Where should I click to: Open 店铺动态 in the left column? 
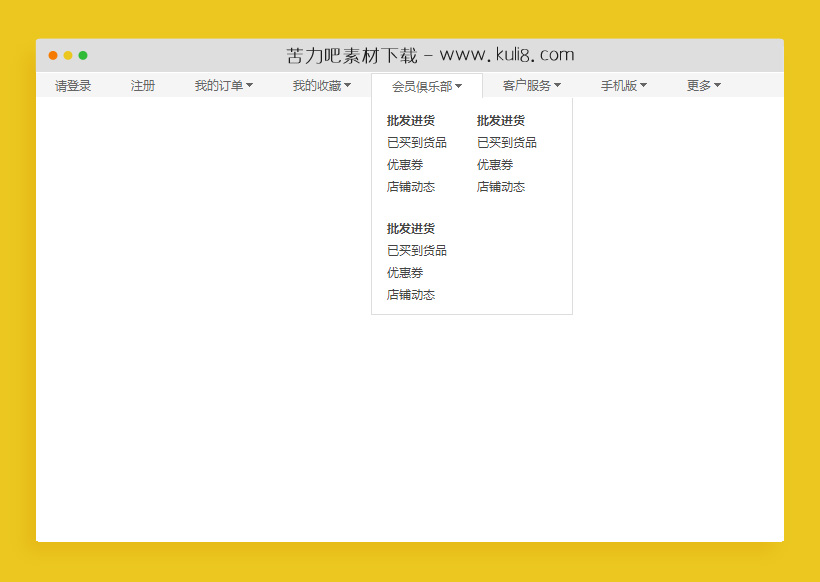click(410, 187)
